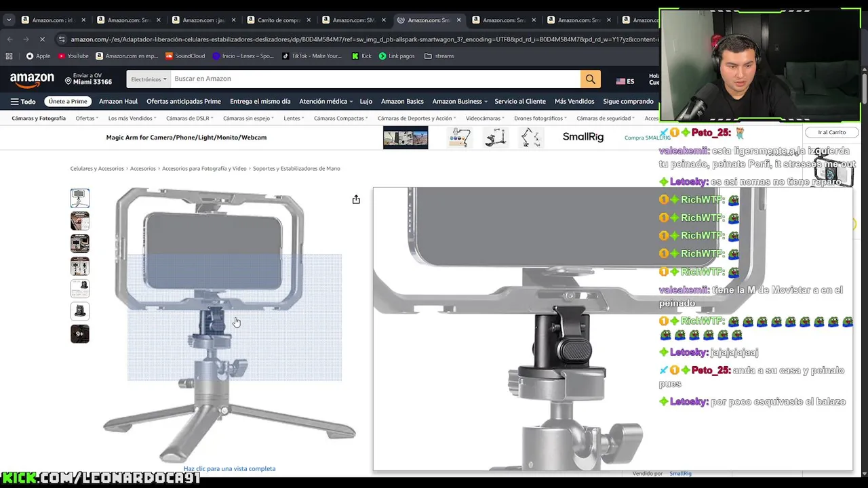Select the first product thumbnail
Screen dimensions: 868x488
coord(80,198)
